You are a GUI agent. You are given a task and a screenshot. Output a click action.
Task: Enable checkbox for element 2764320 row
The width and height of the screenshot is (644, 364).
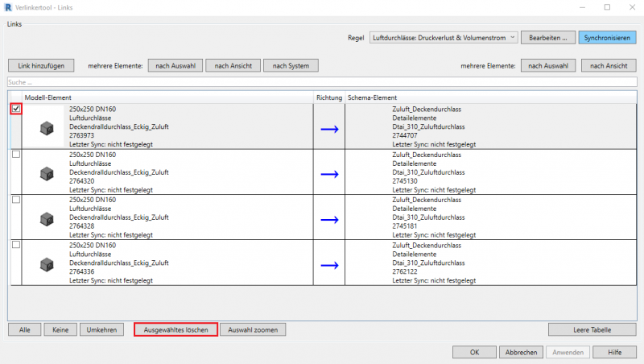pos(16,154)
